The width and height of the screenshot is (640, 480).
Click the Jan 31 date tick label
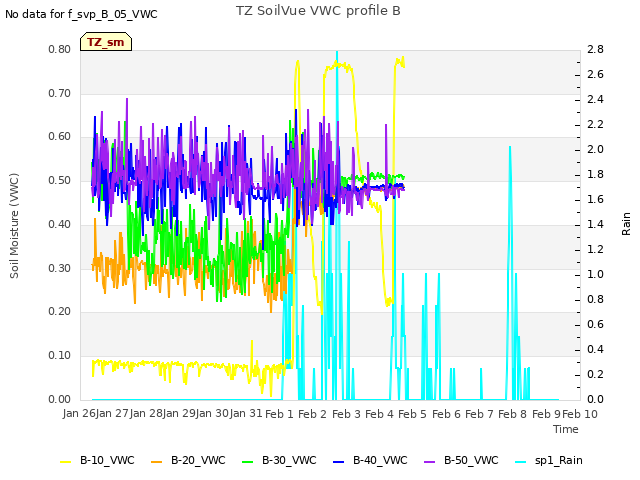tap(246, 414)
